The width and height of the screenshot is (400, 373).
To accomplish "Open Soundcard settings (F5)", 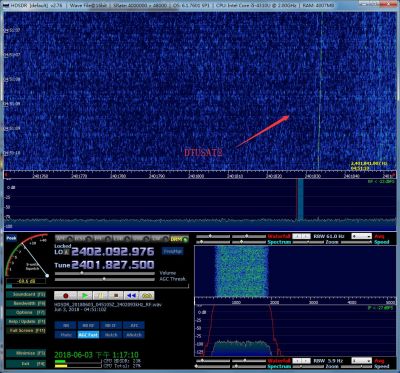I will [26, 295].
